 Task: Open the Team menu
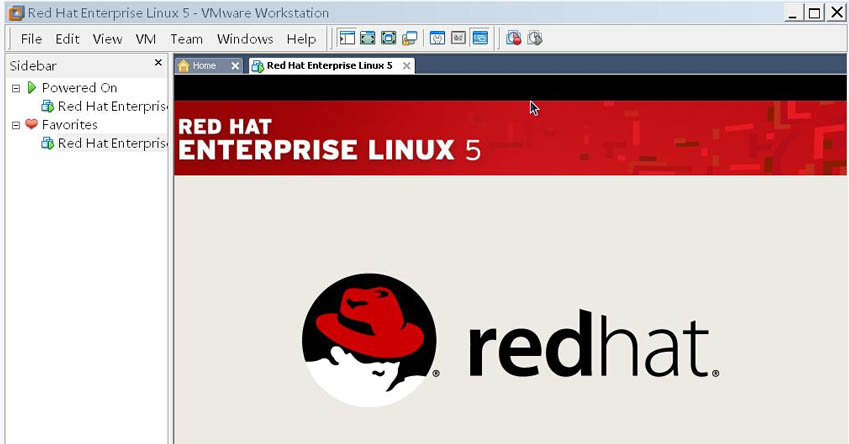[x=186, y=39]
